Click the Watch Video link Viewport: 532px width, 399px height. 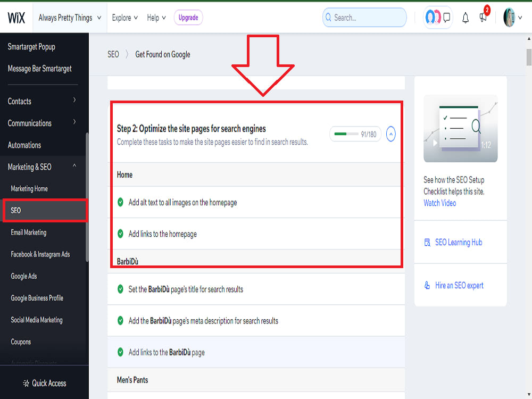(440, 203)
